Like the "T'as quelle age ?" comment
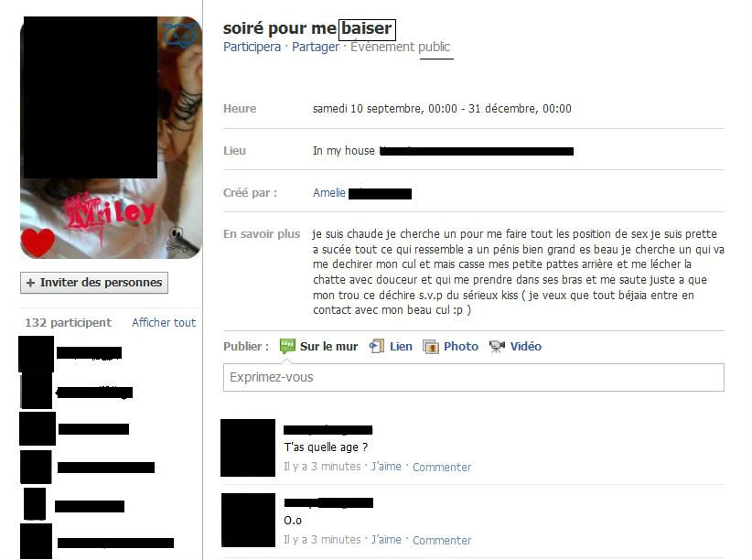Image resolution: width=752 pixels, height=560 pixels. [386, 467]
